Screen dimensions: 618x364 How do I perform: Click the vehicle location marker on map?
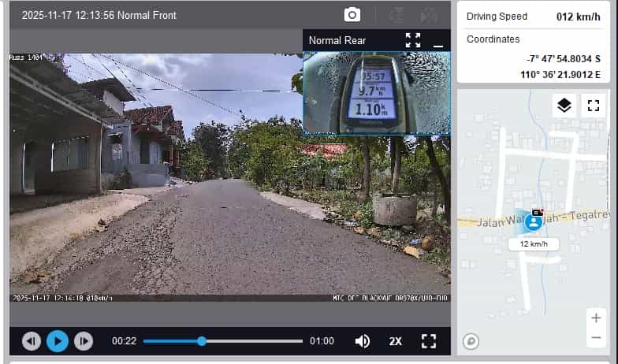click(534, 223)
